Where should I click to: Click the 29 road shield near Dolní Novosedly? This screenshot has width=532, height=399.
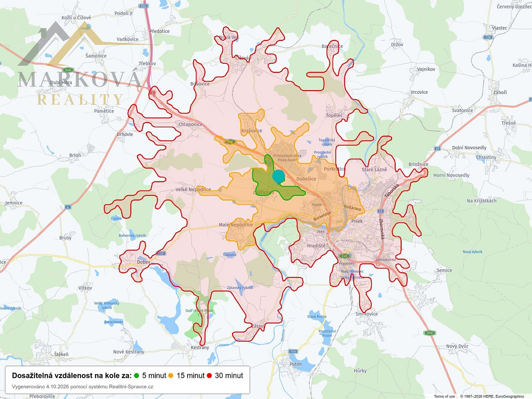coord(437,149)
